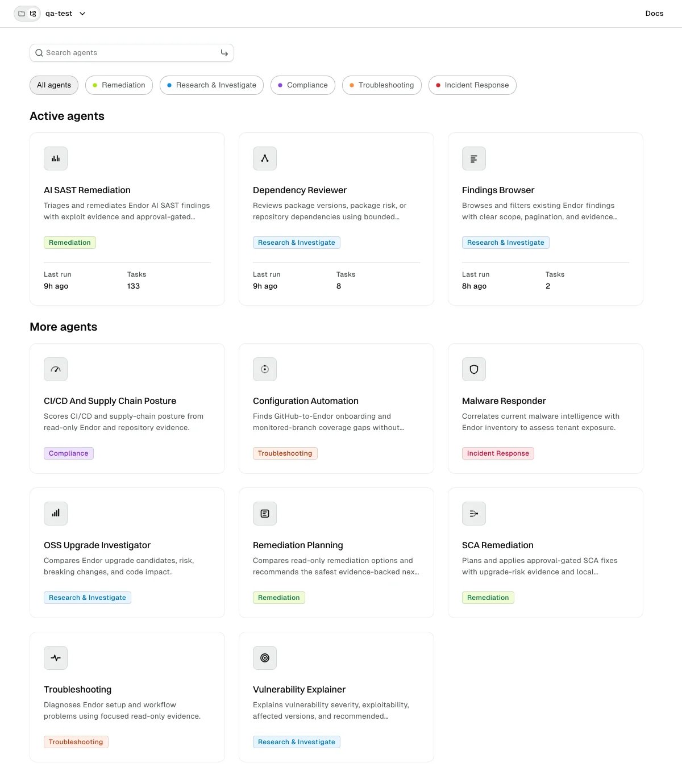Click the folder tree icon beside qa-test
The image size is (682, 784).
[33, 14]
